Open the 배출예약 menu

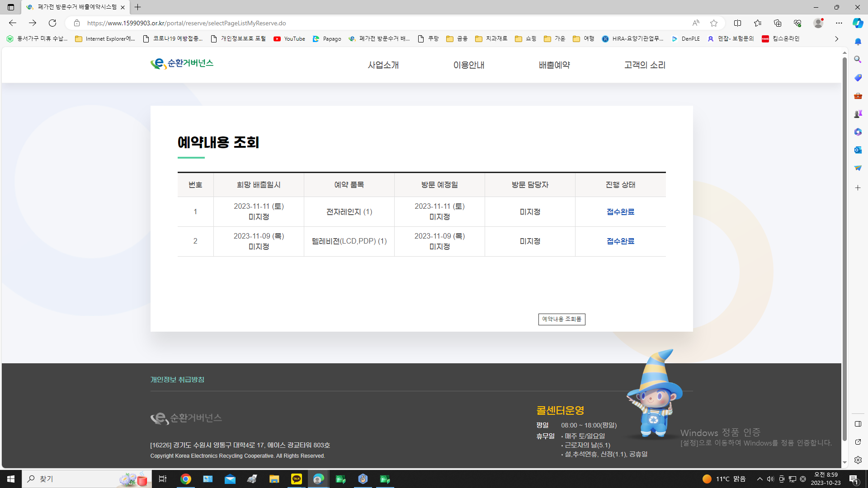click(554, 65)
